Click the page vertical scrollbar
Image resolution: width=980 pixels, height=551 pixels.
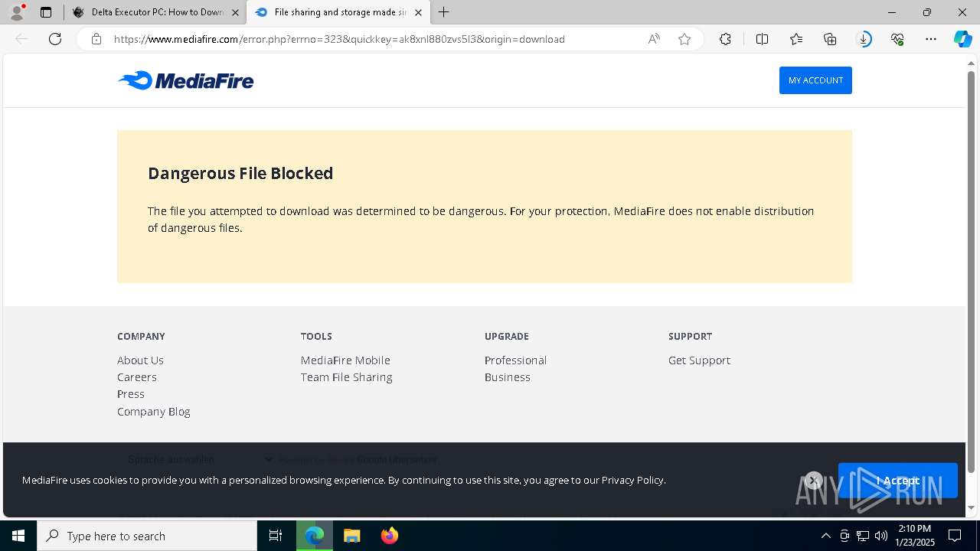click(972, 272)
